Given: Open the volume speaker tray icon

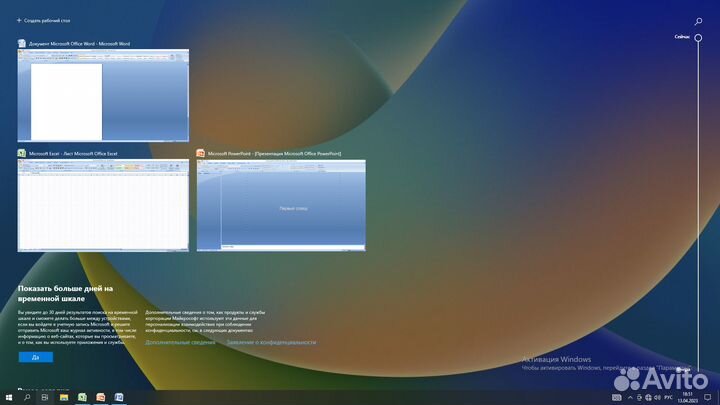Looking at the screenshot, I should coord(657,398).
